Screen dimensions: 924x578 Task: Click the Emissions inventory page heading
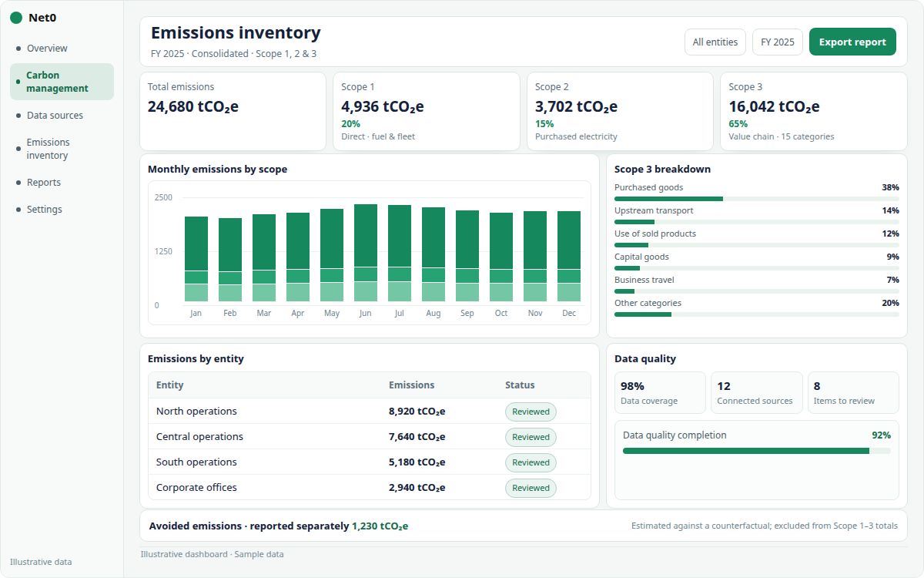(236, 33)
